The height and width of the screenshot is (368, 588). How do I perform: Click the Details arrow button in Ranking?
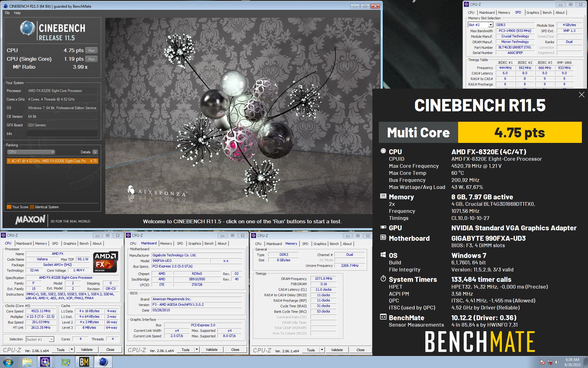coord(95,152)
